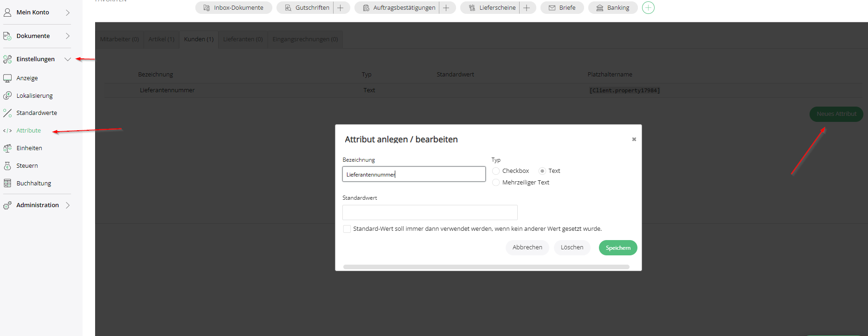This screenshot has width=868, height=336.
Task: Open the Inbox-Dokumente favorite
Action: tap(234, 8)
